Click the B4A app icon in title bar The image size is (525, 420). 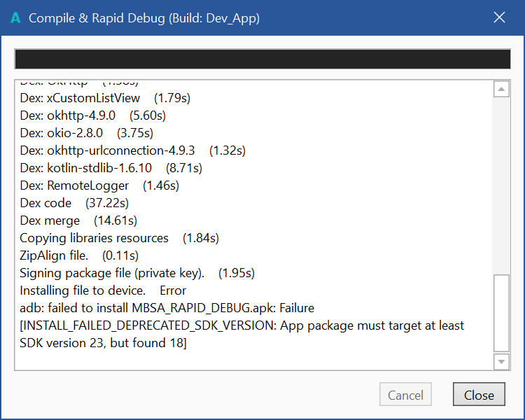click(15, 18)
